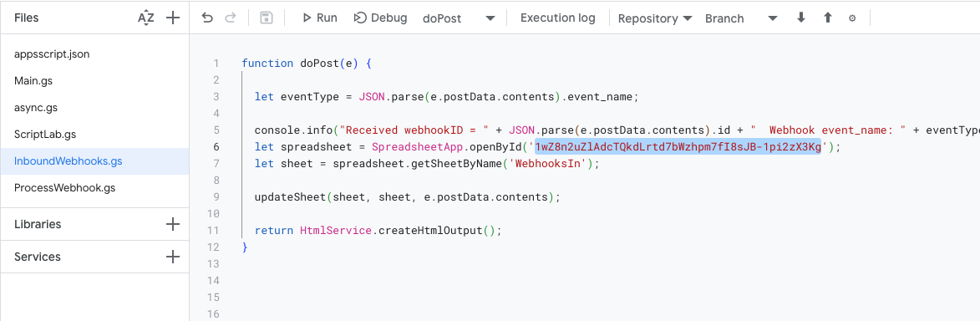Image resolution: width=980 pixels, height=321 pixels.
Task: Click the highlighted spreadsheet ID string
Action: (678, 147)
